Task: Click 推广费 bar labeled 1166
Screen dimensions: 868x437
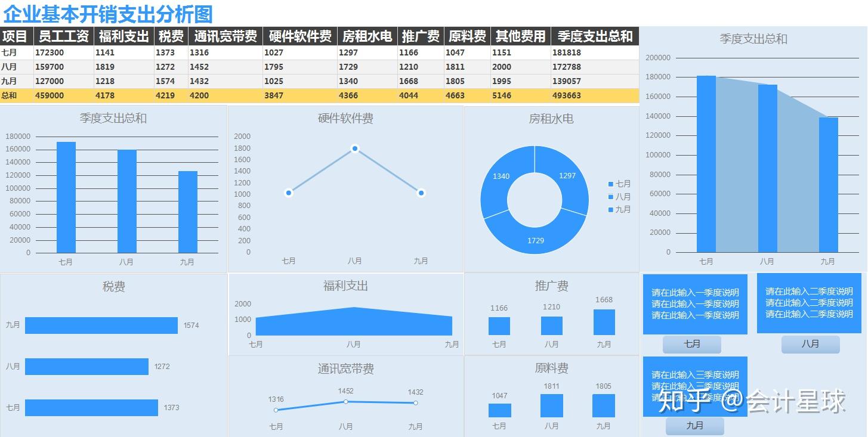Action: (499, 326)
